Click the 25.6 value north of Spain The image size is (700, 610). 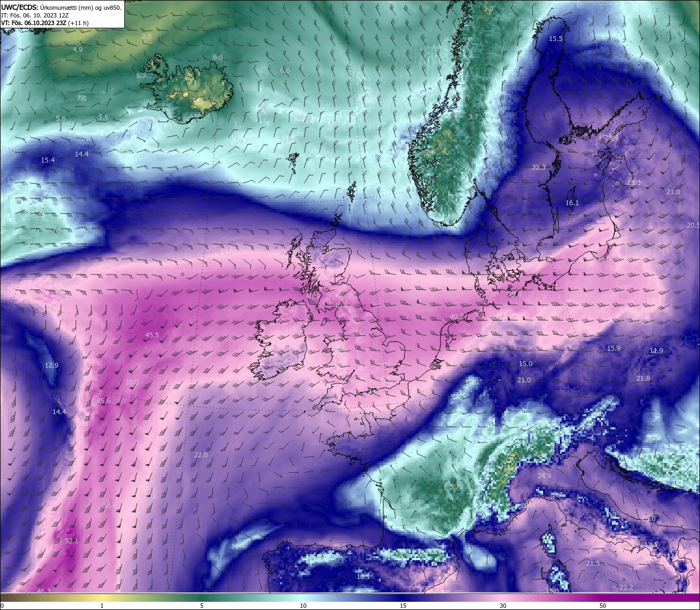[339, 547]
